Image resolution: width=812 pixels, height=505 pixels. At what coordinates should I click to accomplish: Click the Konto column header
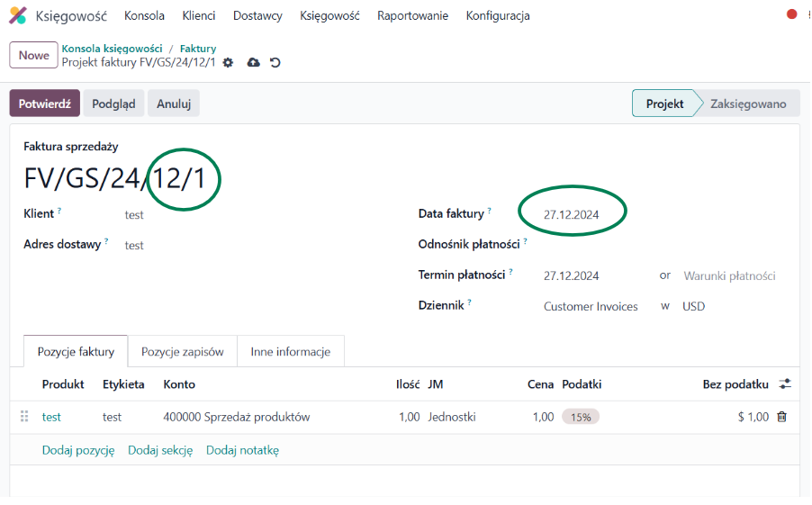(179, 384)
